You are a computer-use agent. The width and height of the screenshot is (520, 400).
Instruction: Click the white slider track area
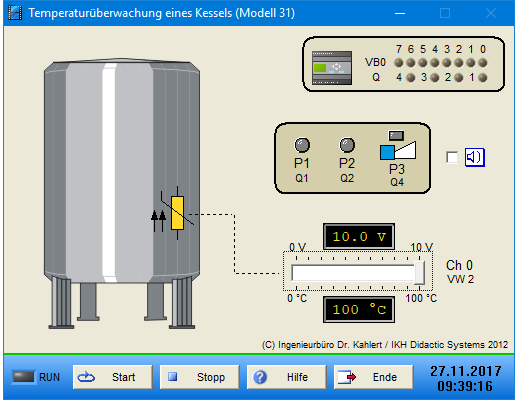[353, 273]
